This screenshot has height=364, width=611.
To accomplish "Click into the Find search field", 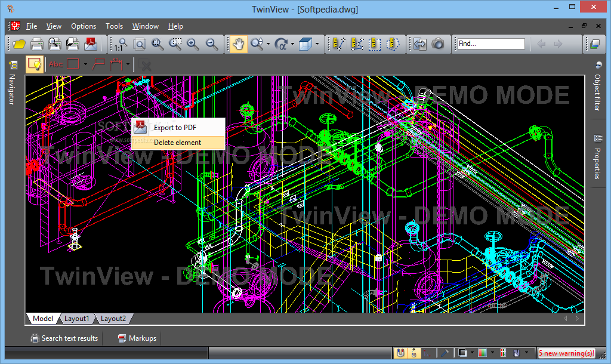I will 491,44.
